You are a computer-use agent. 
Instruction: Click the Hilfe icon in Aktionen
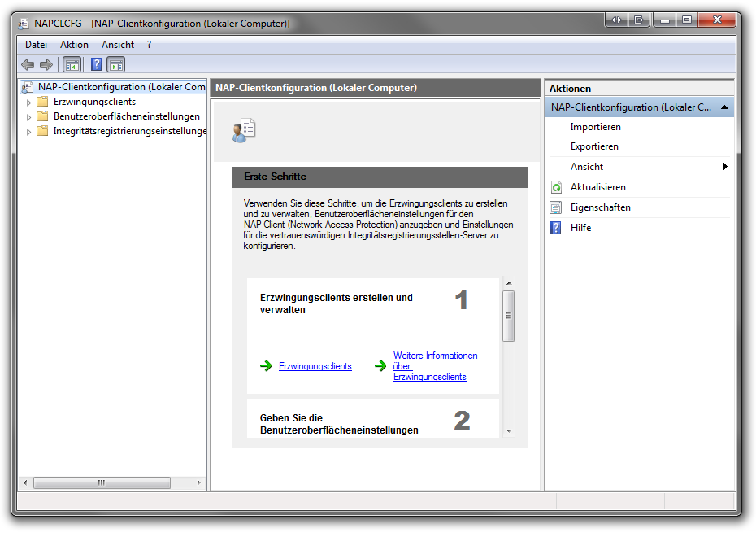556,228
